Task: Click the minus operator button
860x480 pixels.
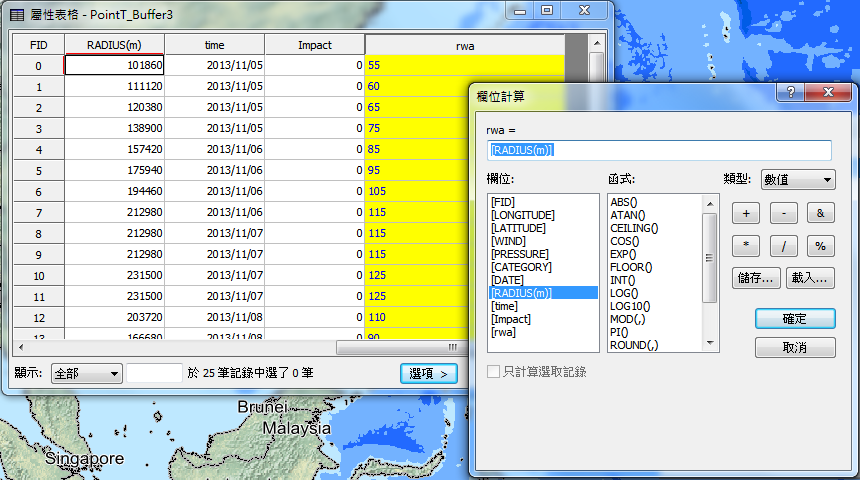Action: coord(783,213)
